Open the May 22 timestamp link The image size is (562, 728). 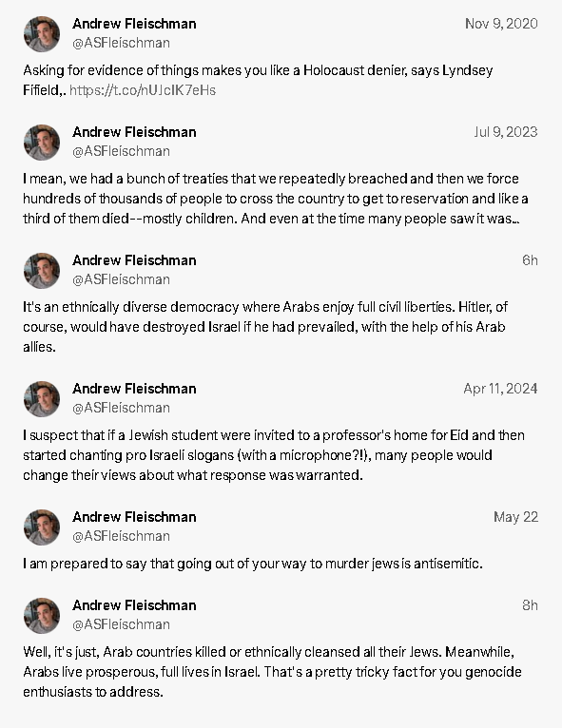(515, 517)
